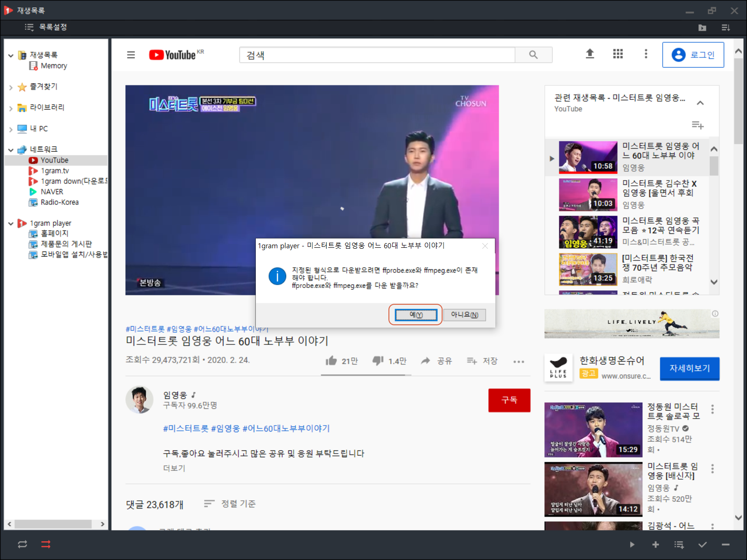Screen dimensions: 747x560
Task: Open the 임영웅 channel avatar
Action: pos(139,400)
